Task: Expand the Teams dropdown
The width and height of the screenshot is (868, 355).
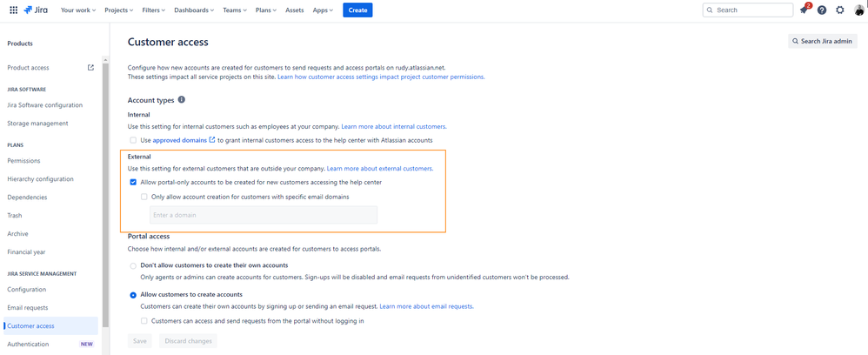Action: tap(236, 10)
